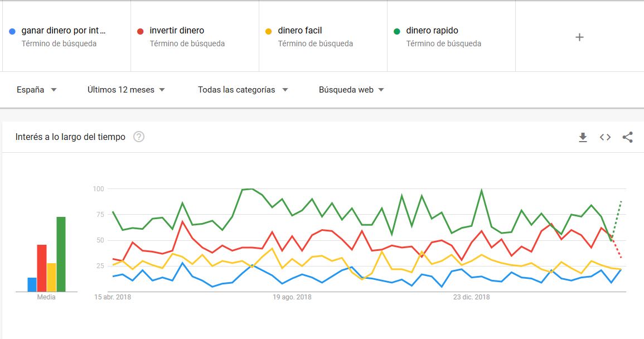Open the Últimos 12 meses time range dropdown
This screenshot has height=339, width=644.
(x=126, y=90)
